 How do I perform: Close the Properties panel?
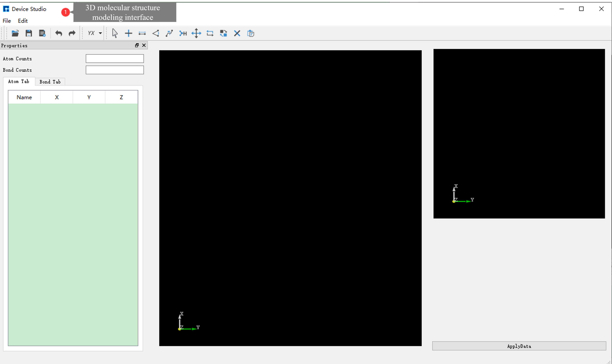pos(144,45)
